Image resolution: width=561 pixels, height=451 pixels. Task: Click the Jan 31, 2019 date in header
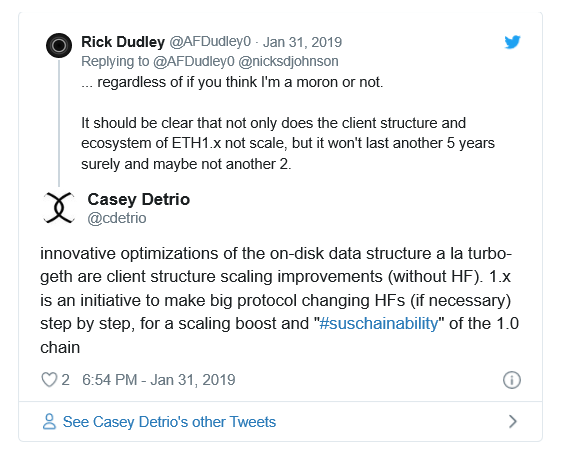[302, 42]
